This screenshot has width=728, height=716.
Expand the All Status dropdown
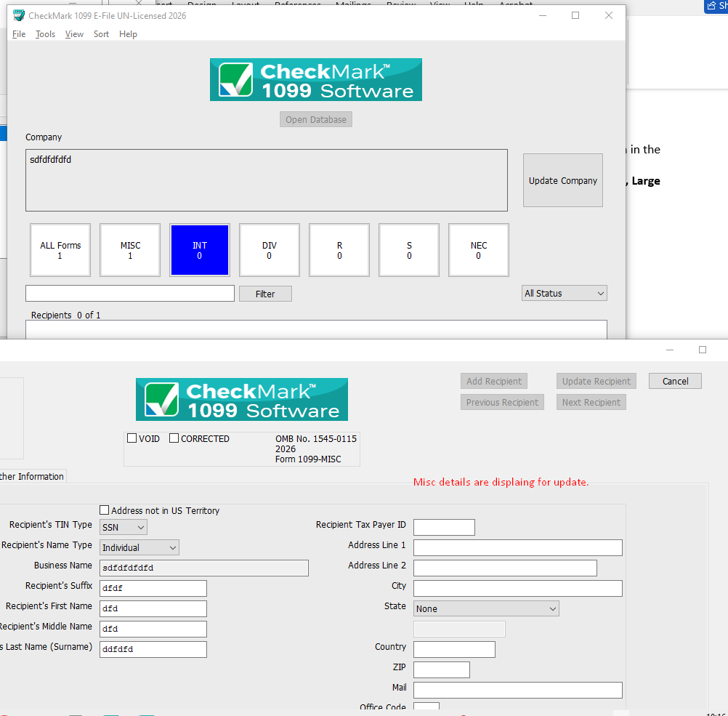click(x=564, y=293)
